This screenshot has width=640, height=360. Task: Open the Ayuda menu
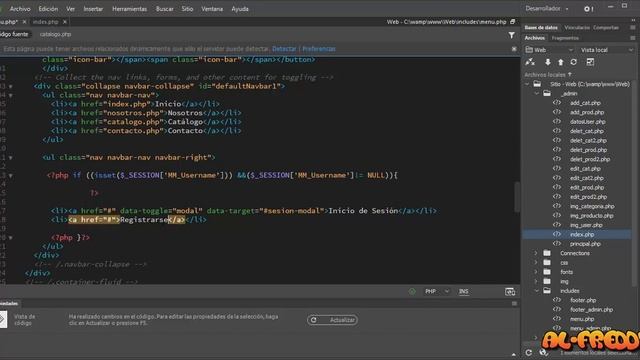click(240, 9)
